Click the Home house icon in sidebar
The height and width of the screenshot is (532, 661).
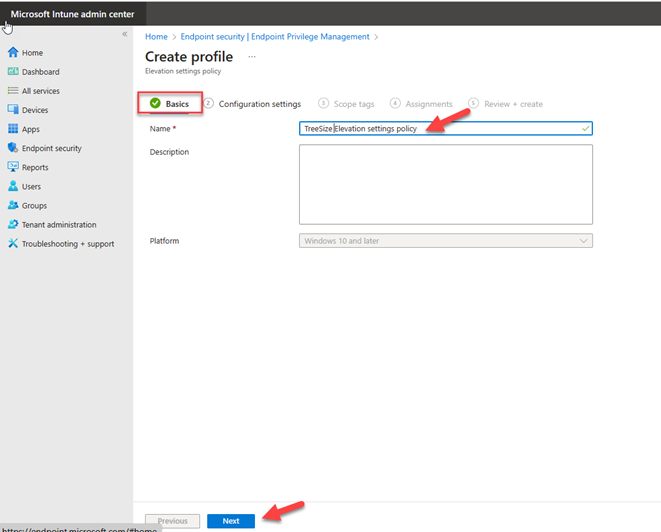[13, 52]
